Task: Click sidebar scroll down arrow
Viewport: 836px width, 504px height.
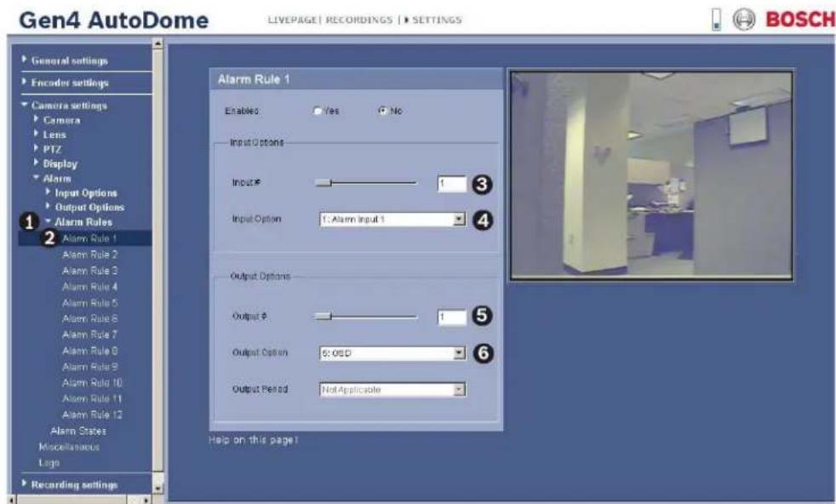Action: 157,488
